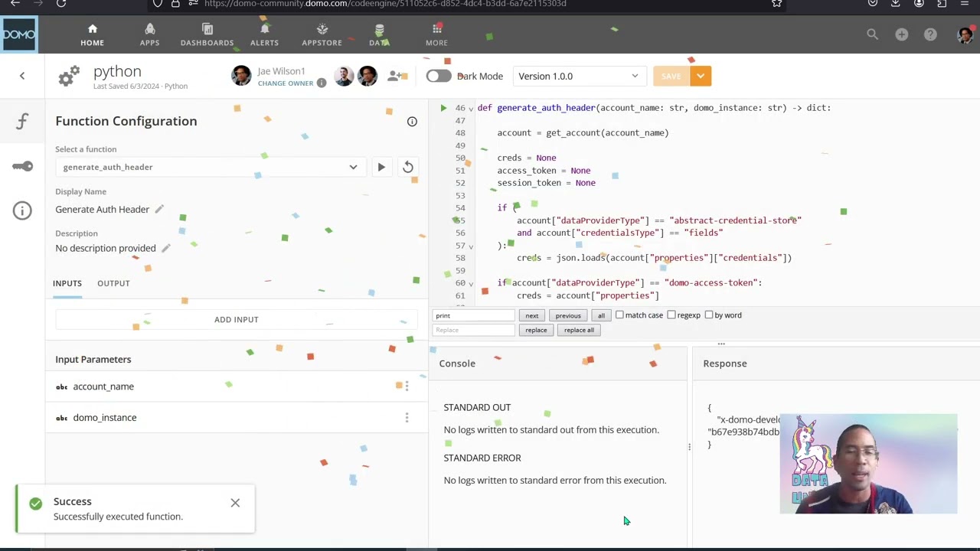Click the Domo logo
The height and width of the screenshot is (551, 980).
pos(18,34)
